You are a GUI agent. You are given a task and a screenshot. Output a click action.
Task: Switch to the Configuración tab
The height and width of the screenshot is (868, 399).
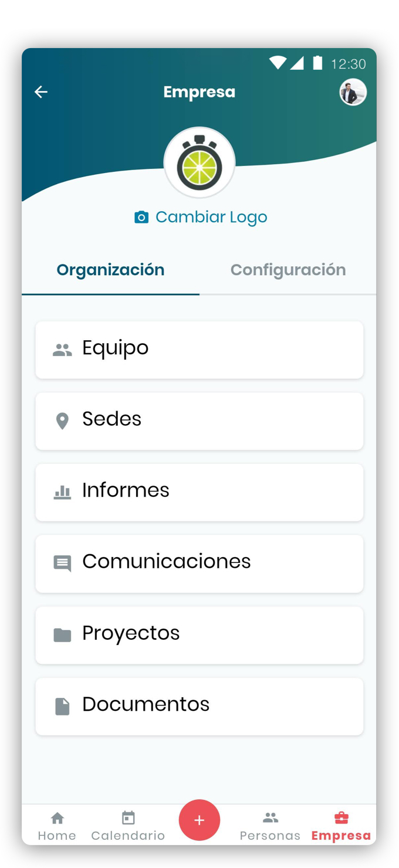pos(288,270)
